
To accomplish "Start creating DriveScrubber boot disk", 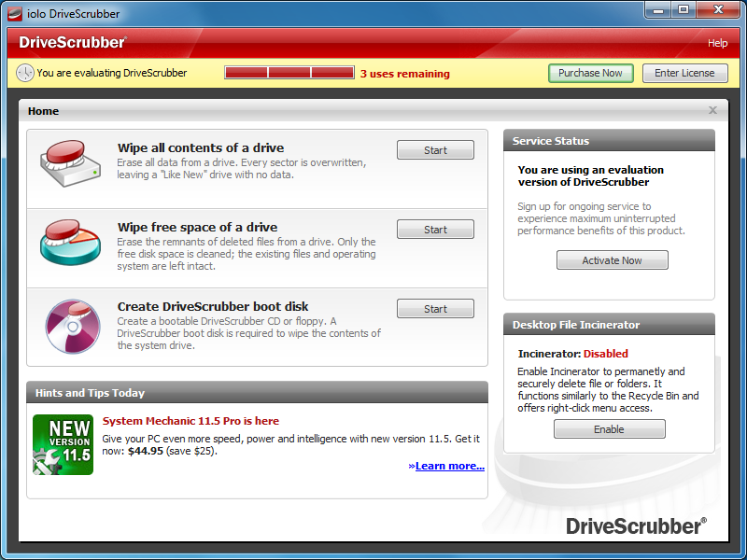I will click(x=435, y=309).
